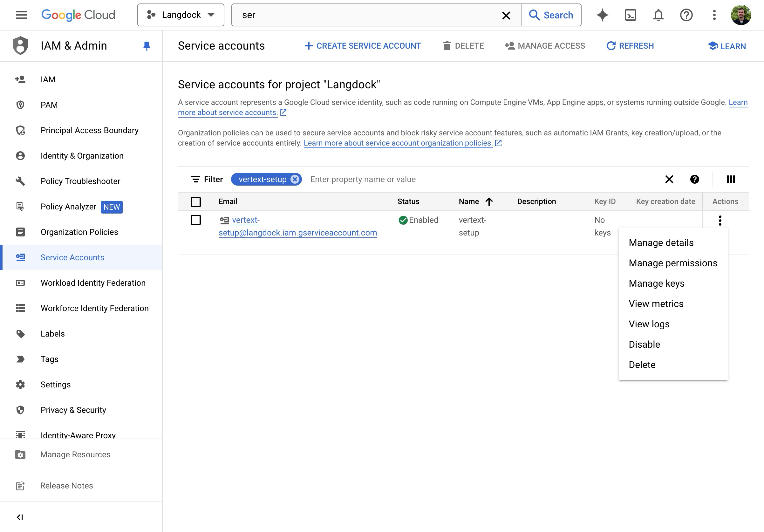The height and width of the screenshot is (532, 764).
Task: Open the main navigation hamburger menu
Action: click(22, 15)
